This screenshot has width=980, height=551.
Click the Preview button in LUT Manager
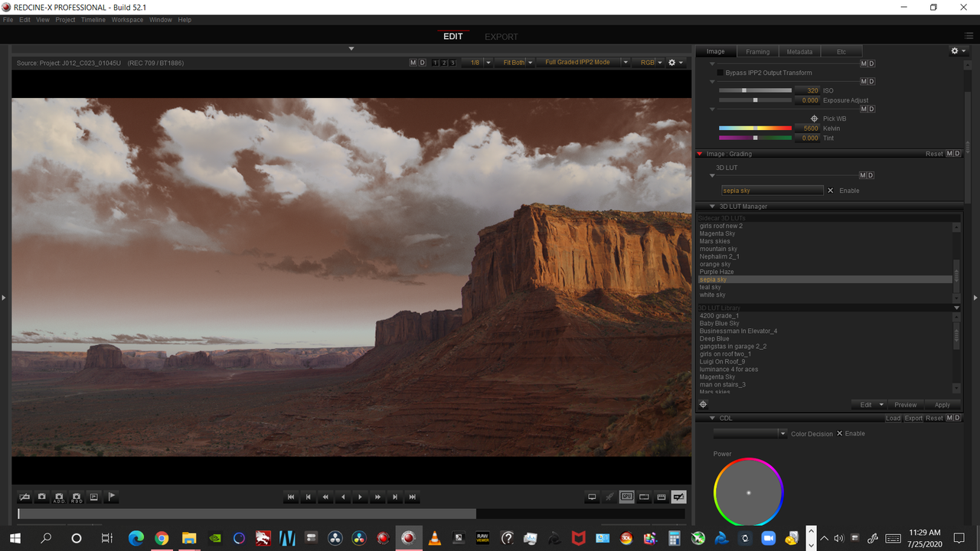coord(905,405)
